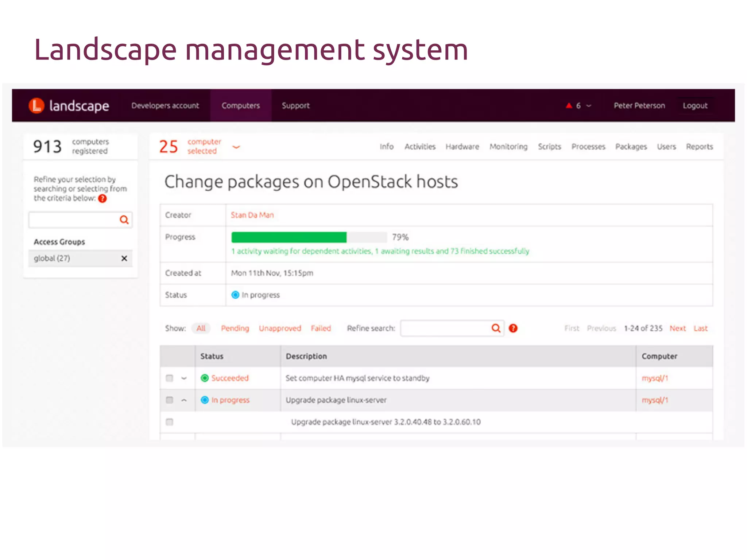Expand the Succeeded activity row
Image resolution: width=747 pixels, height=560 pixels.
click(184, 378)
